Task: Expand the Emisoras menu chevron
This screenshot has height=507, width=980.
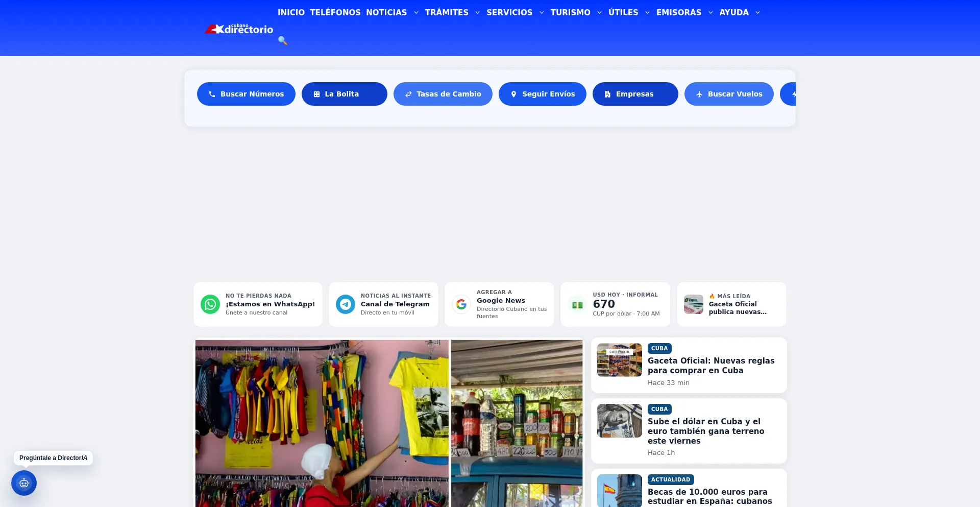Action: [x=710, y=13]
